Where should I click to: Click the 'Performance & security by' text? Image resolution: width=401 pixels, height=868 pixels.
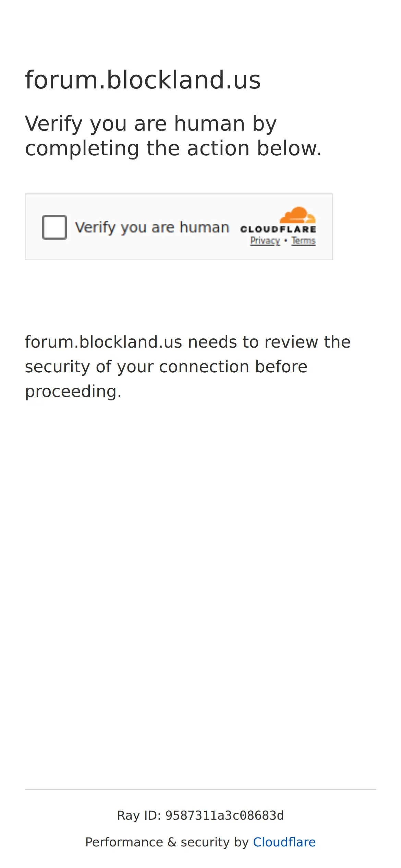tap(167, 842)
